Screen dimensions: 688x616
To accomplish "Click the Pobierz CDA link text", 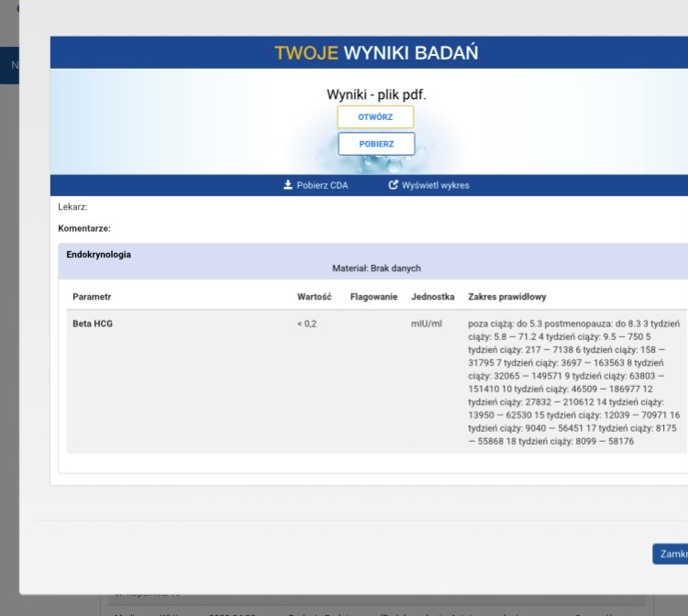I will click(x=322, y=185).
